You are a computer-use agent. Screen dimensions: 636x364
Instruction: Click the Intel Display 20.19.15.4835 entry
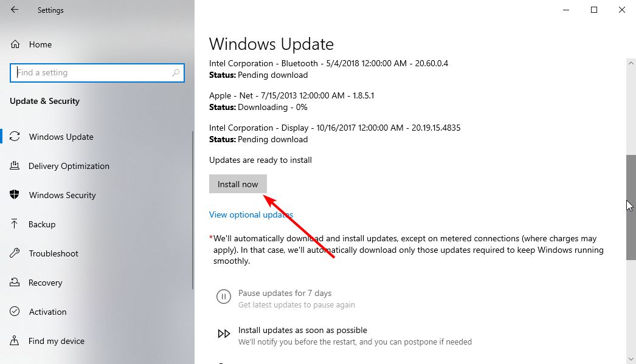tap(334, 128)
